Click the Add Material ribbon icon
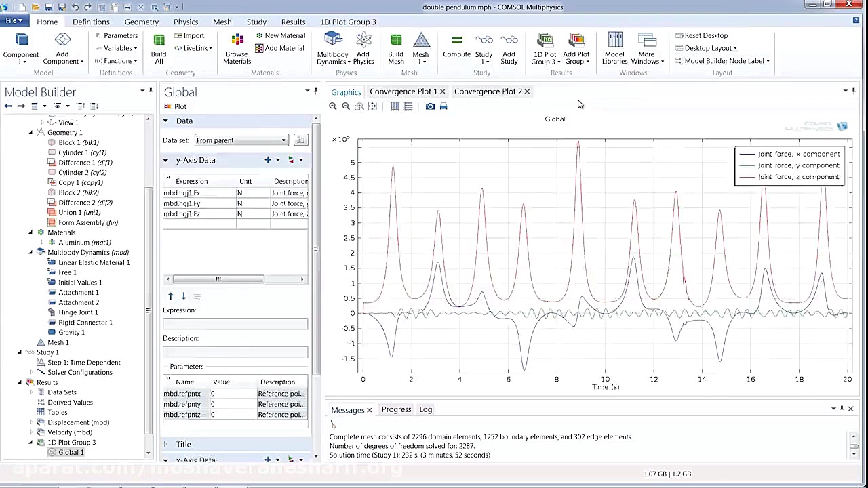The height and width of the screenshot is (488, 868). pyautogui.click(x=280, y=48)
